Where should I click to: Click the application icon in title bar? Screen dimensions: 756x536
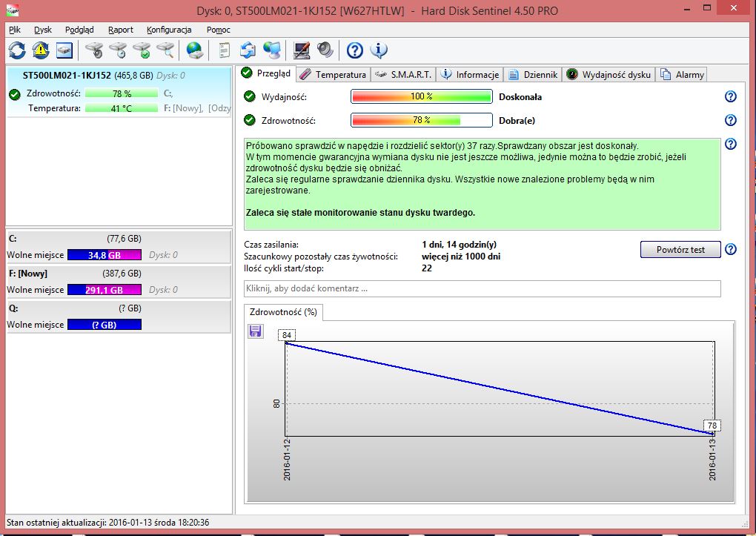click(12, 10)
